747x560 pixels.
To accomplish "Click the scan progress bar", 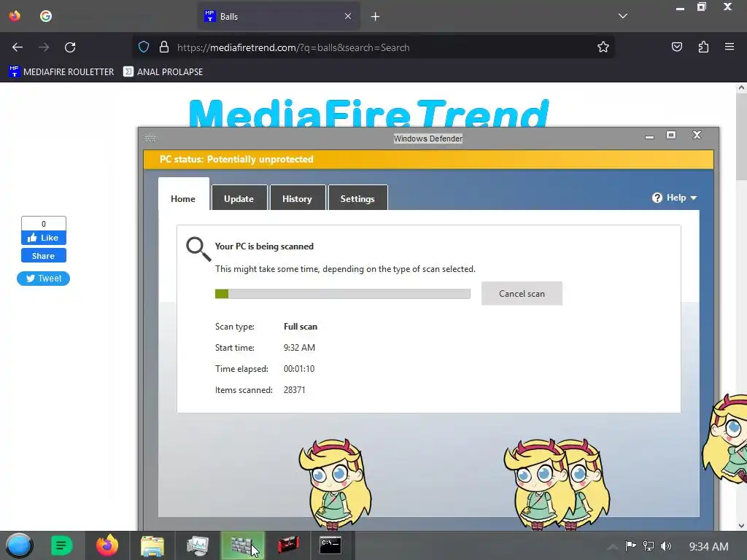I will tap(343, 294).
